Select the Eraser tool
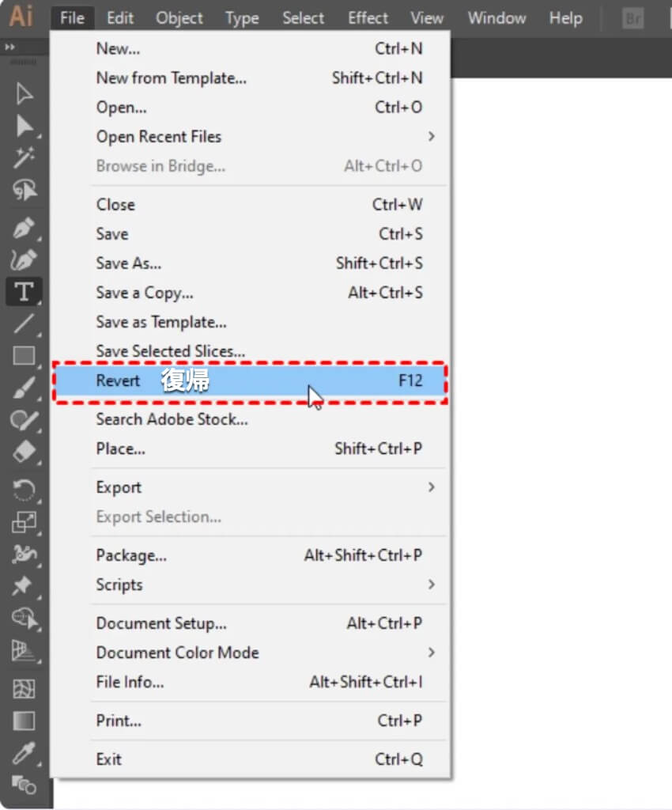672x810 pixels. (25, 452)
